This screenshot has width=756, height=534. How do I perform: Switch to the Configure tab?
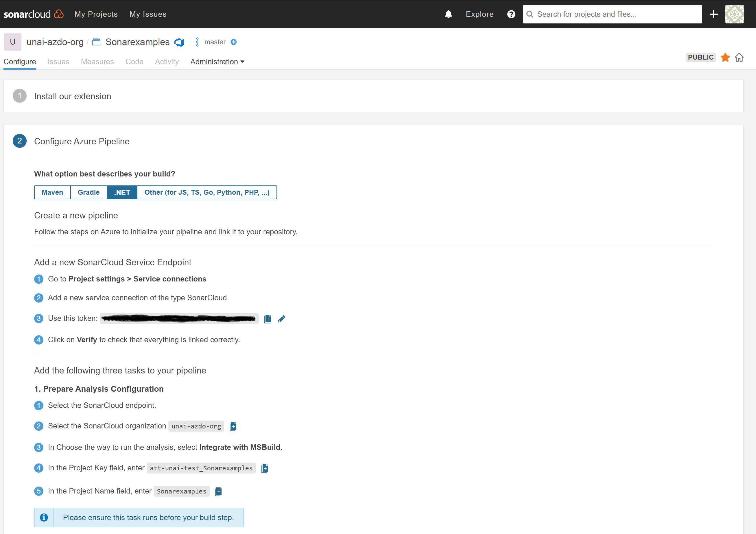click(x=19, y=62)
